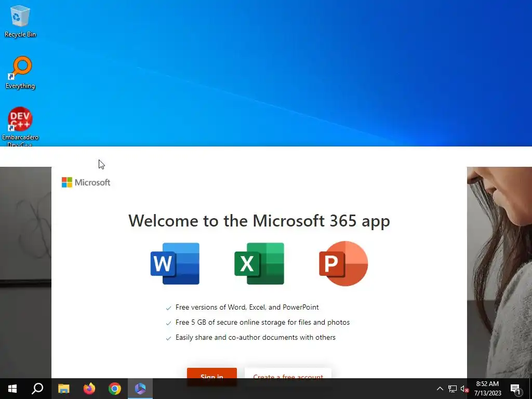Launch Google Chrome from the taskbar
Screen dimensions: 532x399
tap(115, 389)
